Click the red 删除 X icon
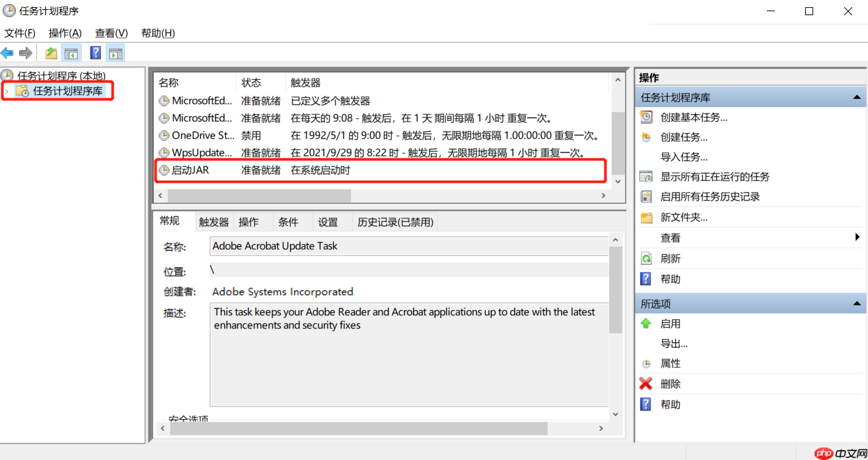This screenshot has width=868, height=460. (647, 384)
